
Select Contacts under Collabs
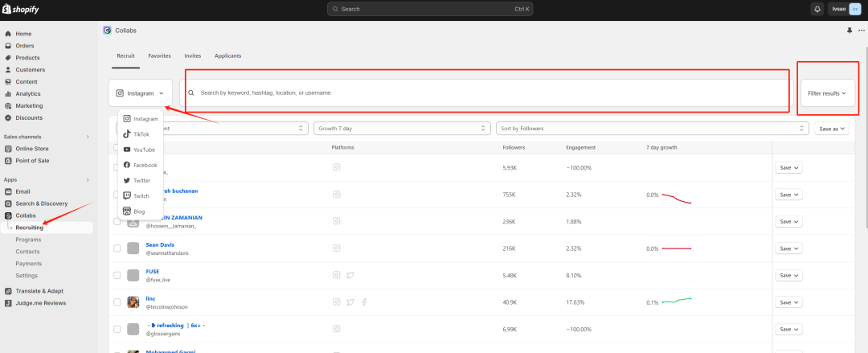pyautogui.click(x=27, y=252)
